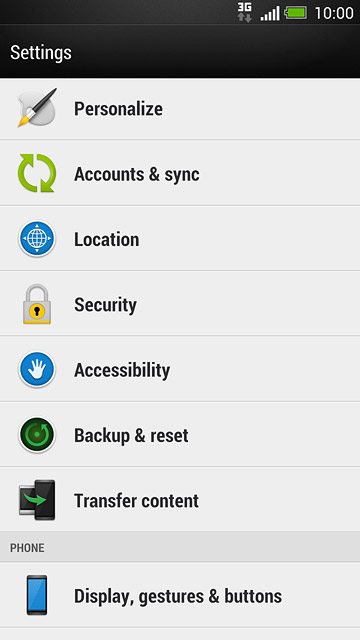Screen dimensions: 360x640
Task: Open Accounts & sync settings
Action: tap(180, 173)
